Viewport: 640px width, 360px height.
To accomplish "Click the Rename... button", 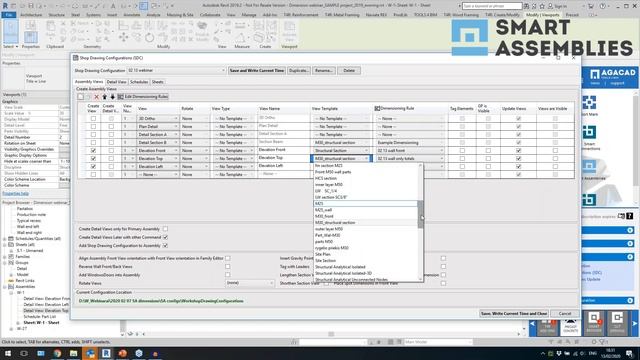I will tap(323, 71).
